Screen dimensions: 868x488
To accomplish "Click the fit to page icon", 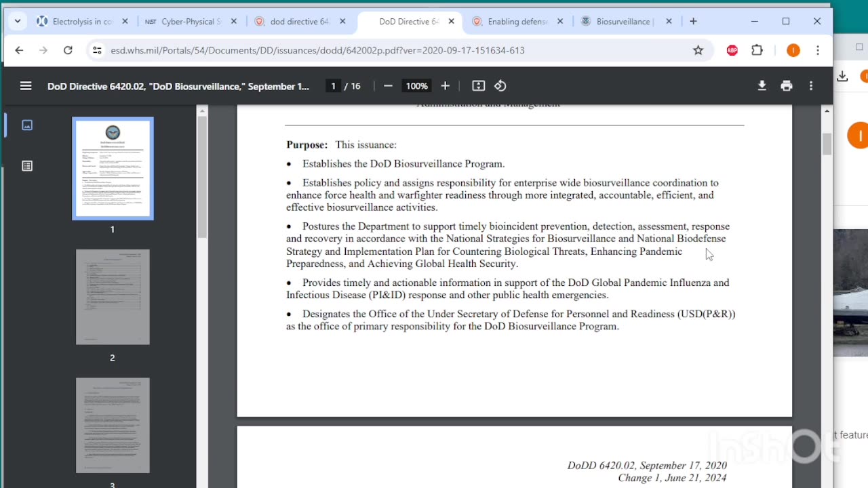I will click(479, 86).
